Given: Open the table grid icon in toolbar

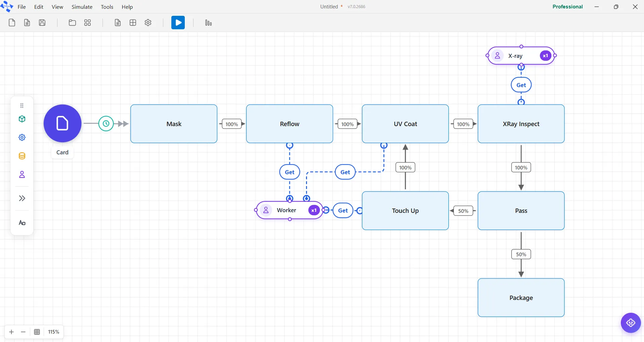Looking at the screenshot, I should click(133, 23).
